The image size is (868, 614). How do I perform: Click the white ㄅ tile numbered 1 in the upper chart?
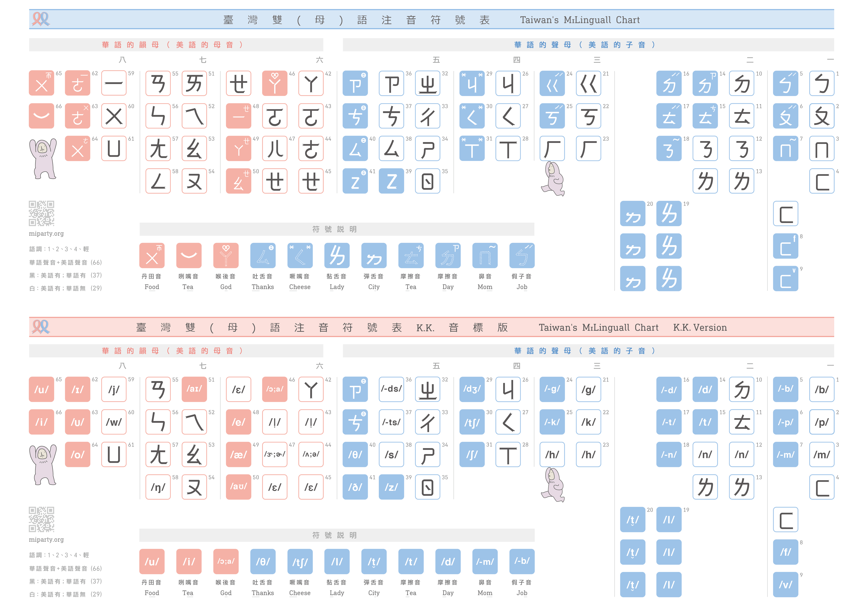tap(822, 83)
